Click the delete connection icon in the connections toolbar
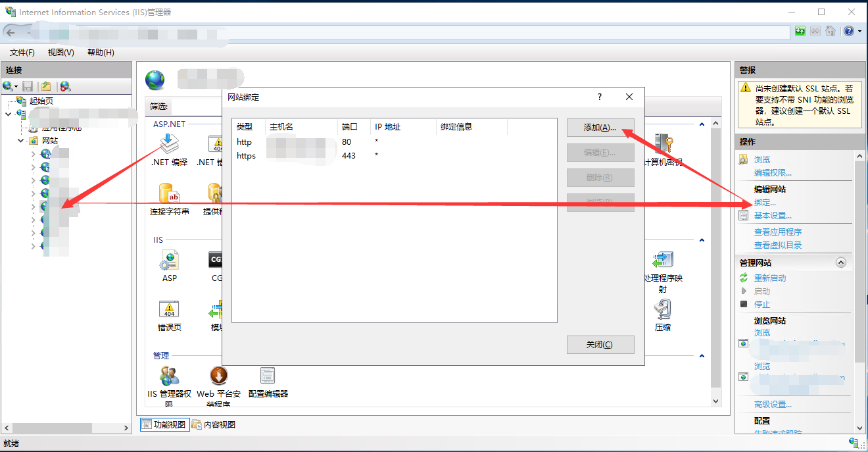 coord(65,86)
